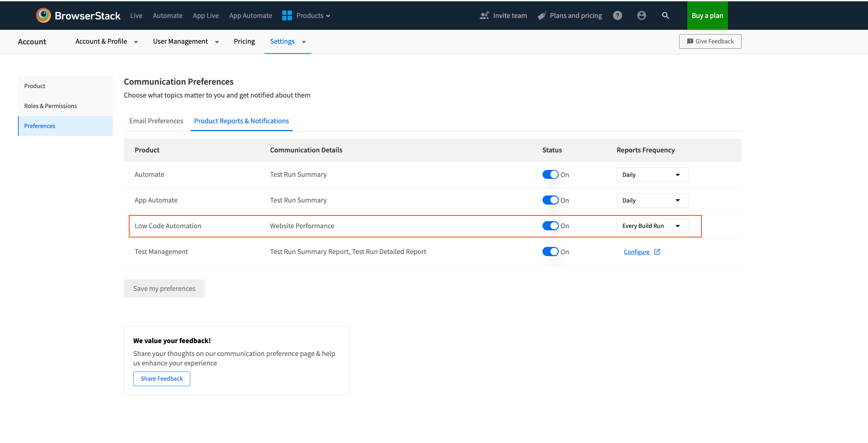Click Website Performance communication detail
Viewport: 868px width, 443px height.
coord(302,226)
